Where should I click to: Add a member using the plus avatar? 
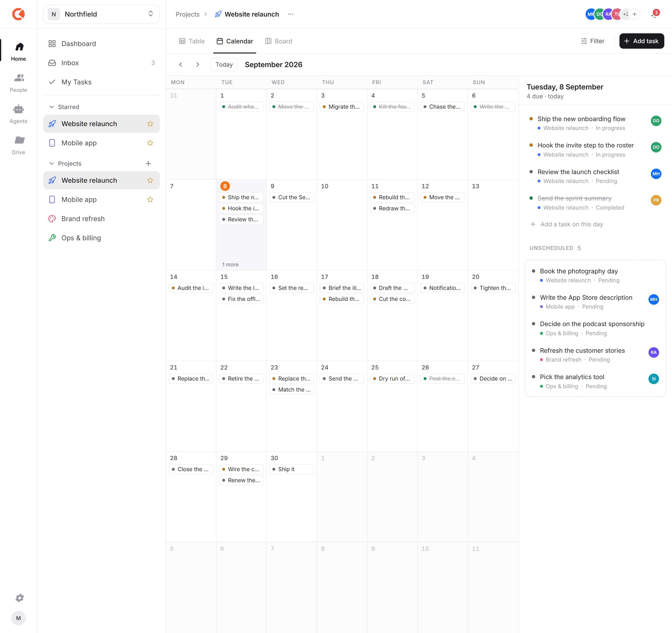pyautogui.click(x=635, y=14)
